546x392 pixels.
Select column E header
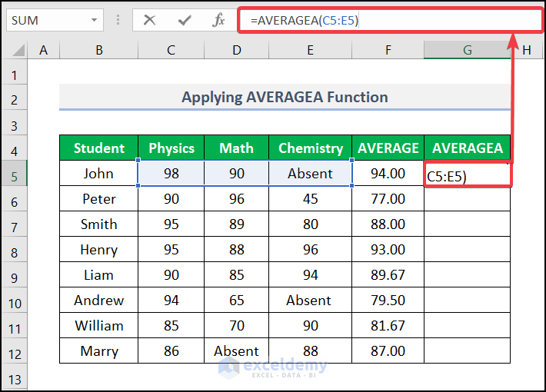[x=310, y=50]
